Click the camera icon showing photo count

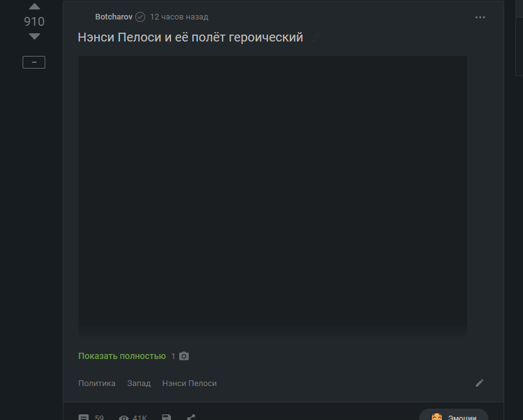(184, 356)
